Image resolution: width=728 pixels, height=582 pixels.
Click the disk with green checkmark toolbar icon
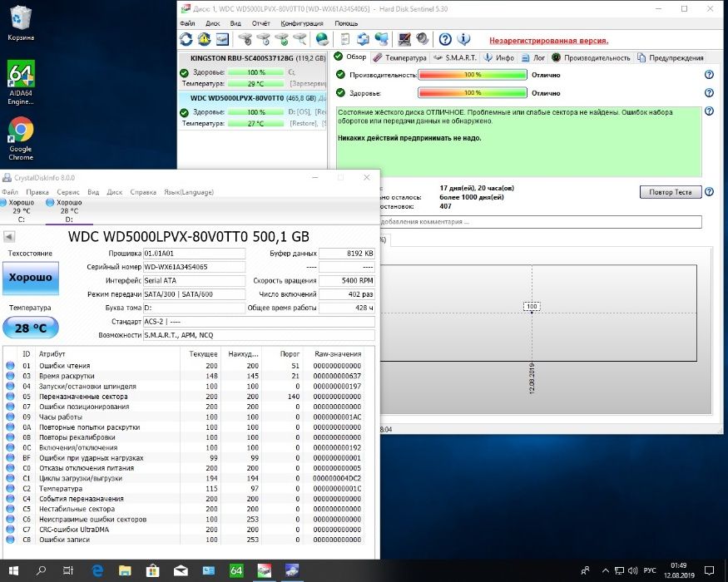(x=282, y=40)
